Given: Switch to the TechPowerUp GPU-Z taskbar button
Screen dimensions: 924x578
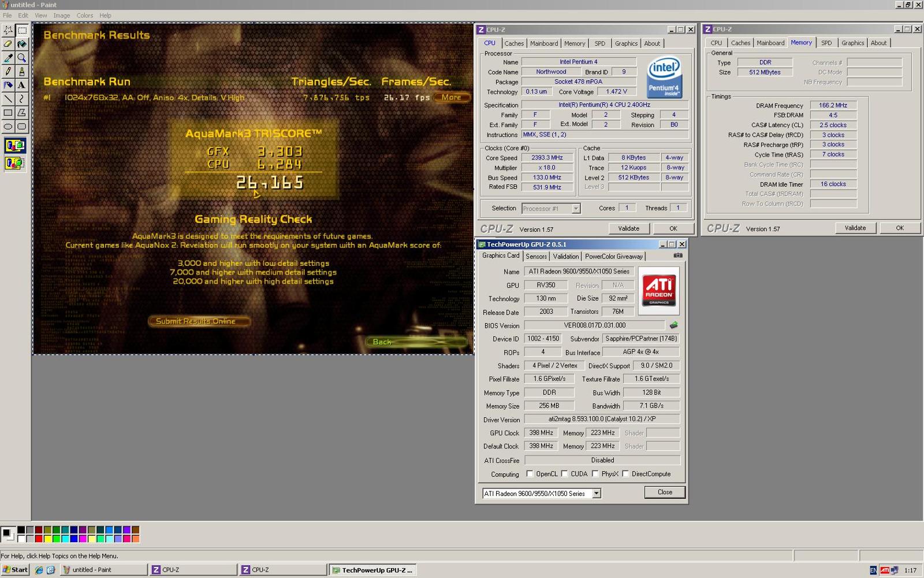Looking at the screenshot, I should [x=374, y=570].
